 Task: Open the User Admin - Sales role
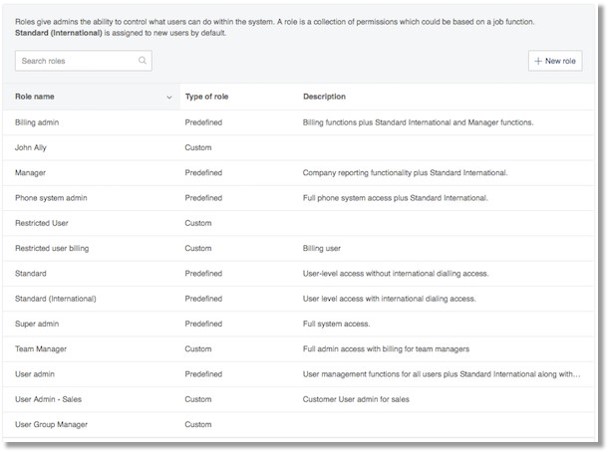(48, 399)
